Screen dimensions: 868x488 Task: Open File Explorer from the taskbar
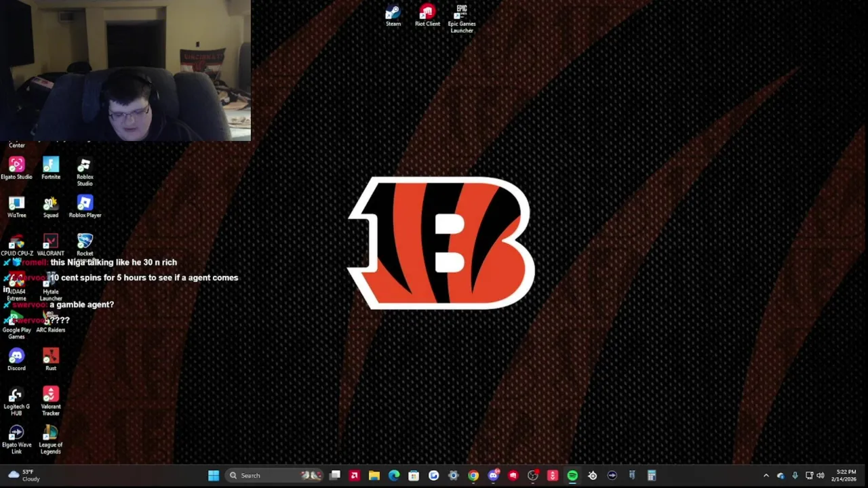point(374,476)
